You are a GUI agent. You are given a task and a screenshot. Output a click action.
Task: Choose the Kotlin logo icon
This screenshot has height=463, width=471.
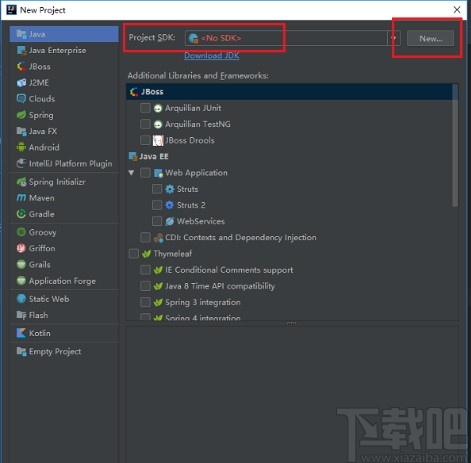(21, 333)
